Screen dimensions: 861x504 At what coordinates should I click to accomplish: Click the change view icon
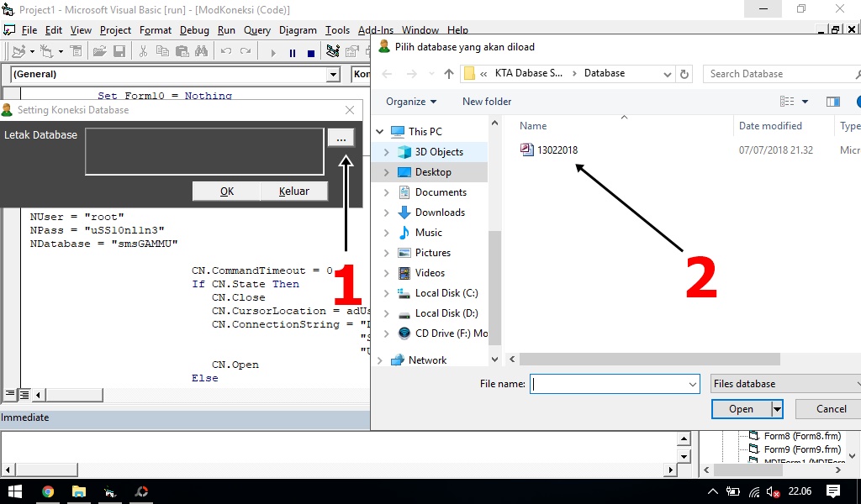[x=787, y=102]
